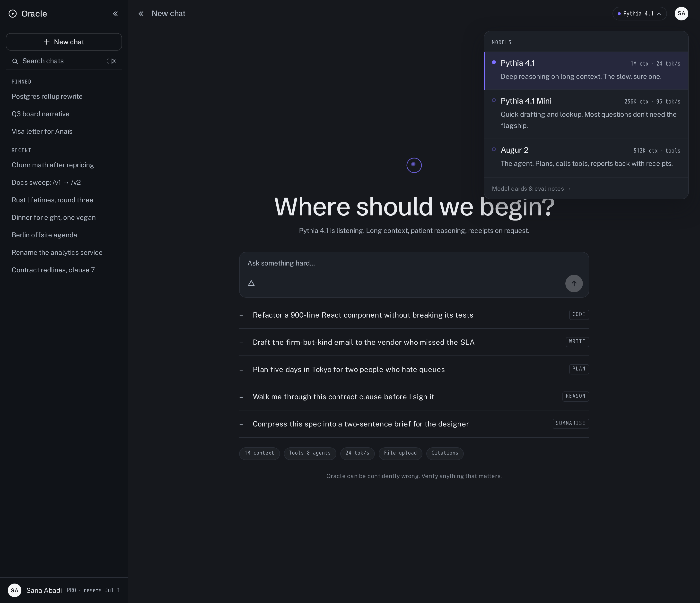Click the triangle attach icon in prompt box
Viewport: 700px width, 603px height.
(x=251, y=283)
